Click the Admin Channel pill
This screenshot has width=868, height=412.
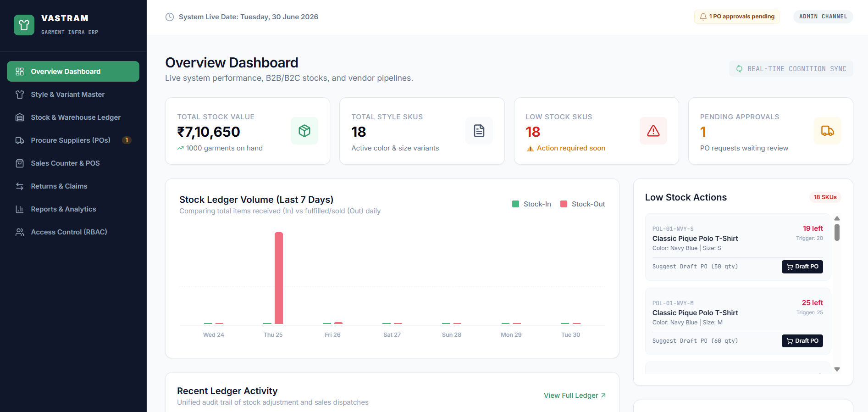click(x=823, y=17)
